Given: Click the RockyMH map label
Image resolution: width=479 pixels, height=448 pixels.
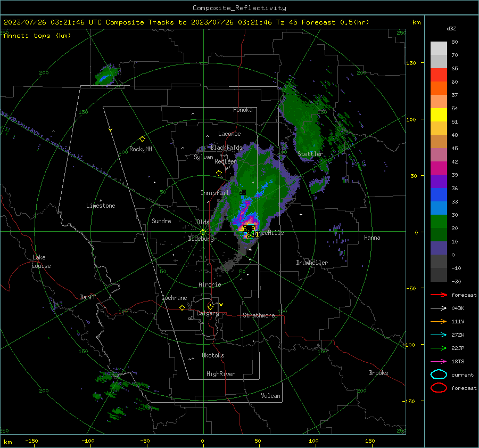Looking at the screenshot, I should [x=141, y=149].
